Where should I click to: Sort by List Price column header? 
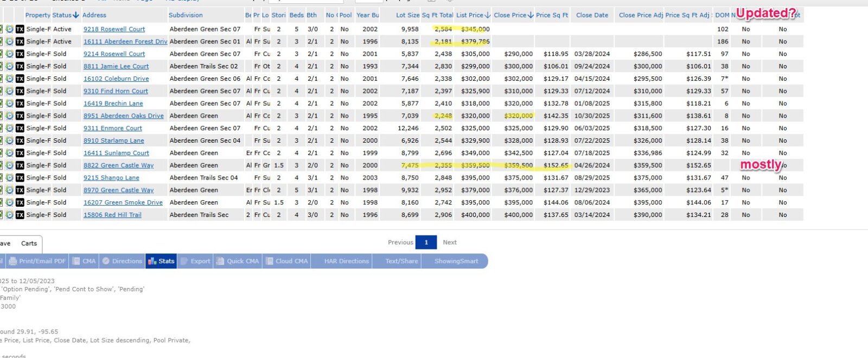pyautogui.click(x=473, y=15)
